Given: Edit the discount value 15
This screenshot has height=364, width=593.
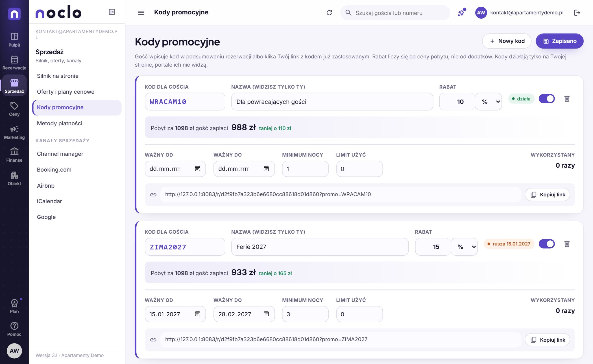Looking at the screenshot, I should click(433, 247).
